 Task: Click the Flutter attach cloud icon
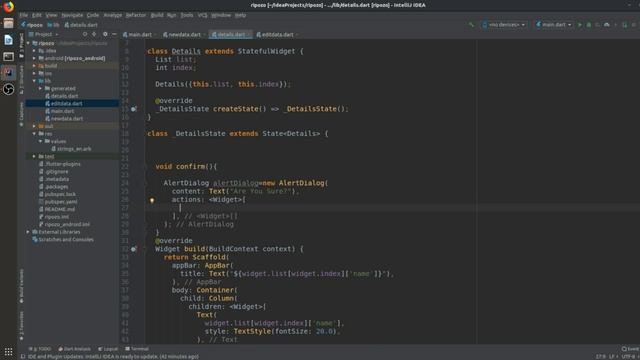click(x=607, y=25)
